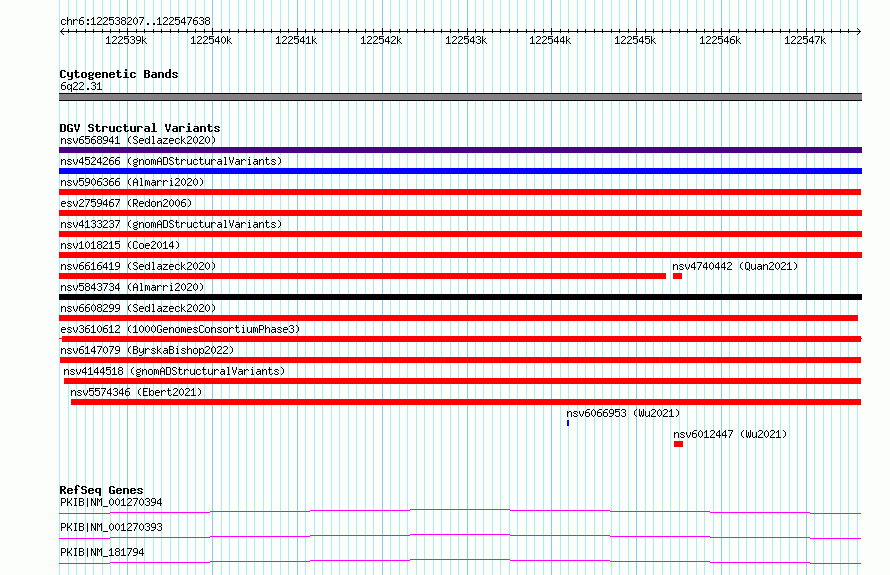Viewport: 890px width, 575px height.
Task: Open variant nsv5574346 (Ebert2021) label
Action: [136, 392]
